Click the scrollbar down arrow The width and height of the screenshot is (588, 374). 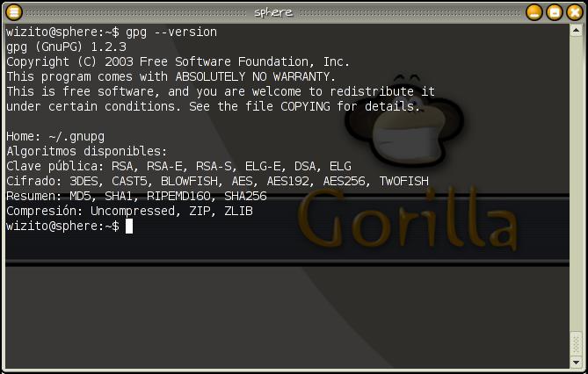[576, 362]
